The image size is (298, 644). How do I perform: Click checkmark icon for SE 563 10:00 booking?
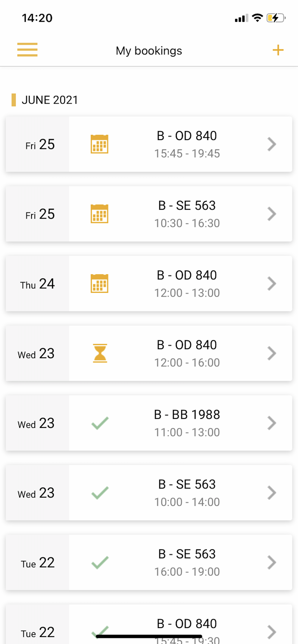pyautogui.click(x=100, y=493)
